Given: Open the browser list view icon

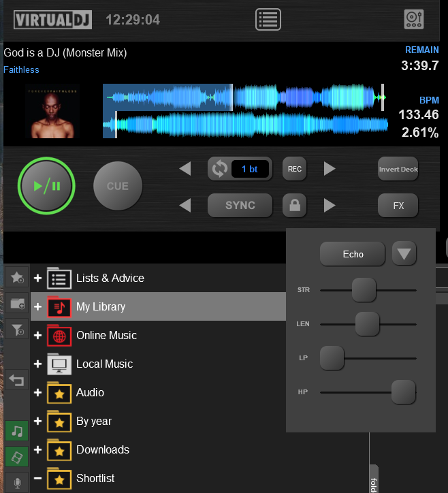Looking at the screenshot, I should click(268, 20).
